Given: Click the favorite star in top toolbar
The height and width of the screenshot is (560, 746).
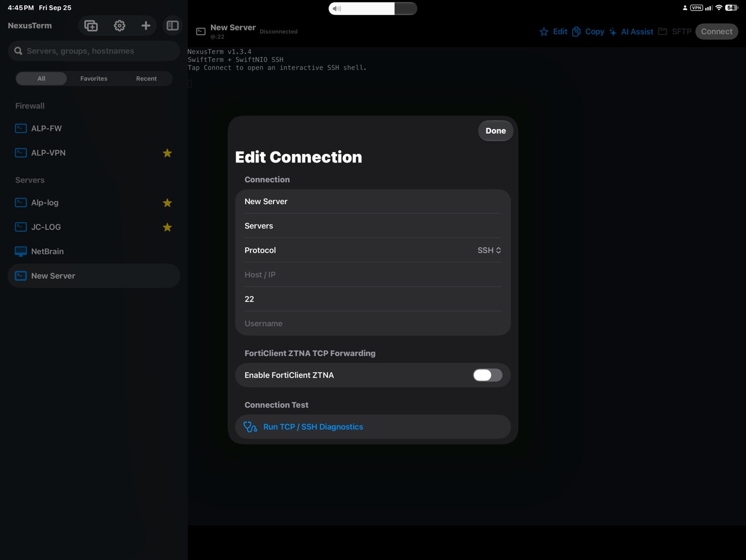Looking at the screenshot, I should tap(544, 32).
